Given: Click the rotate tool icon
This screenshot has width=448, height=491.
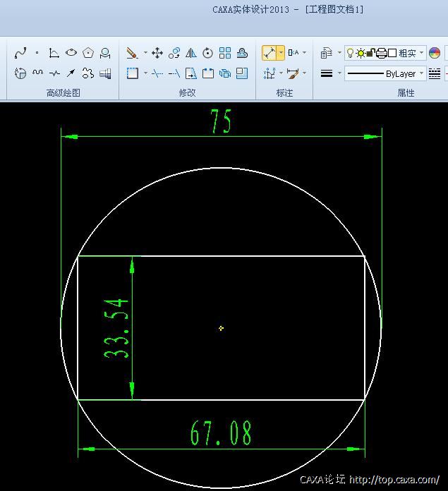Looking at the screenshot, I should coord(207,53).
